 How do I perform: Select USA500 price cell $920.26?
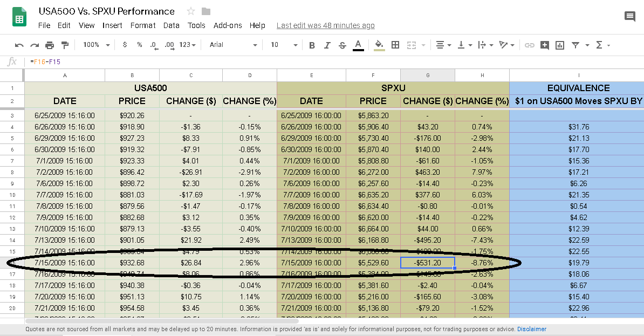tap(132, 115)
